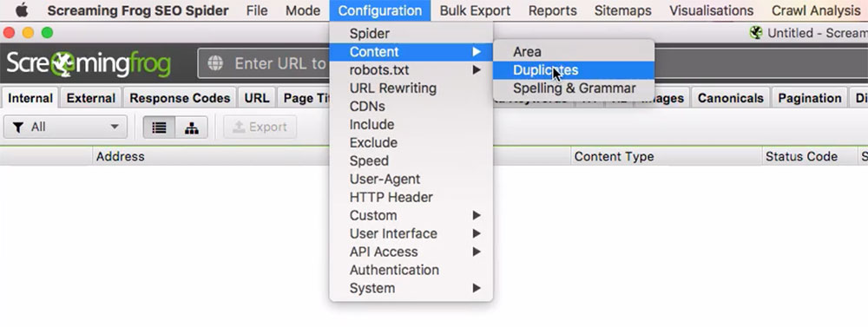The image size is (868, 327).
Task: Open the Apple menu
Action: [x=22, y=10]
